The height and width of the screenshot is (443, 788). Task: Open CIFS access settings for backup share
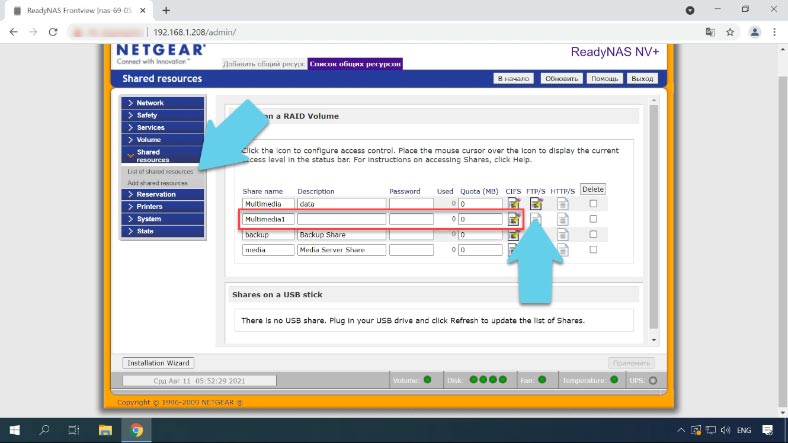click(x=513, y=235)
